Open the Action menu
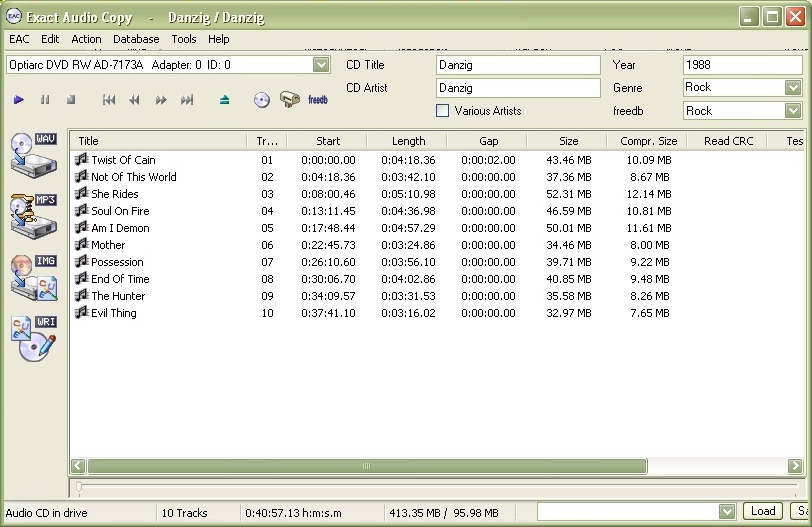The width and height of the screenshot is (812, 527). (x=86, y=39)
